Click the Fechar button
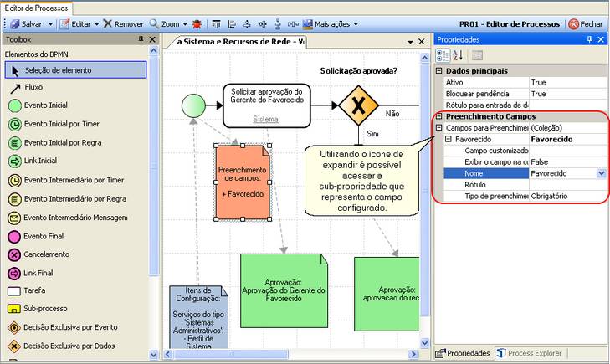 tap(585, 24)
